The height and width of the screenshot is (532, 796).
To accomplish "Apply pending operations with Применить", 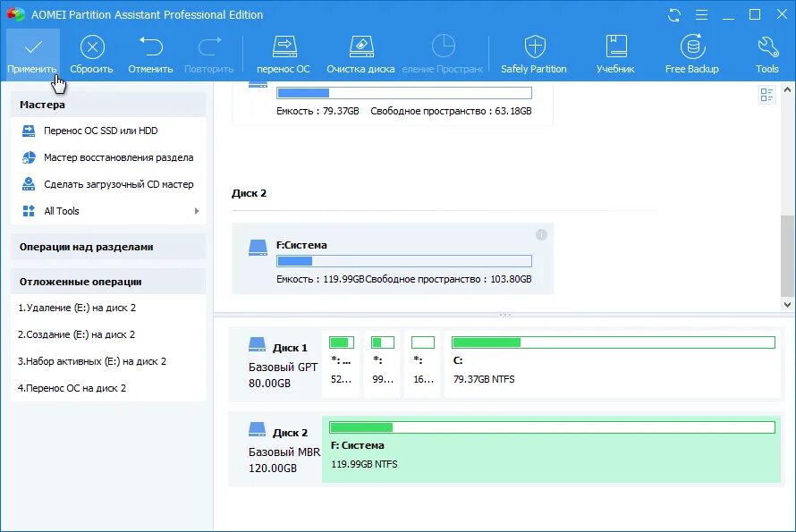I will click(33, 55).
